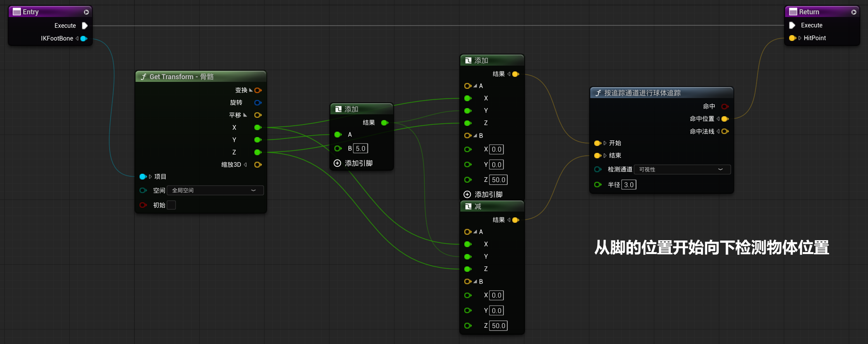Select the Return node title
Image resolution: width=868 pixels, height=344 pixels.
tap(809, 12)
